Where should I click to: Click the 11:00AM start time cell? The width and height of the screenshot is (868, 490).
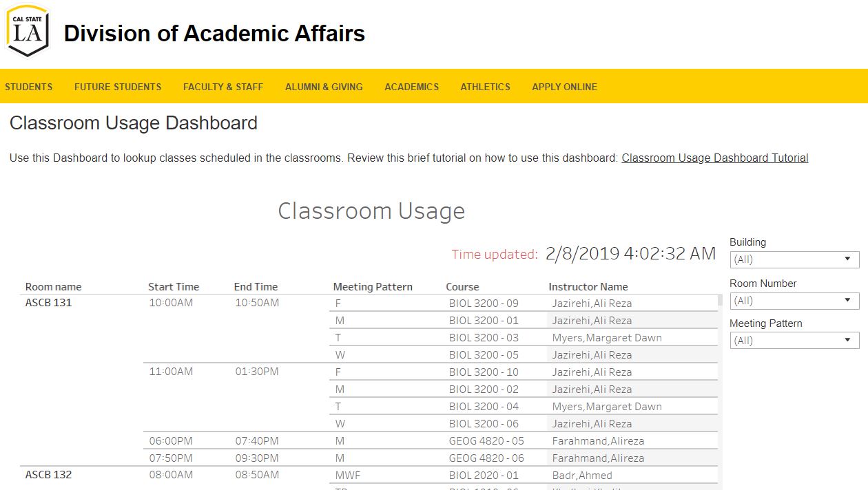[x=171, y=371]
